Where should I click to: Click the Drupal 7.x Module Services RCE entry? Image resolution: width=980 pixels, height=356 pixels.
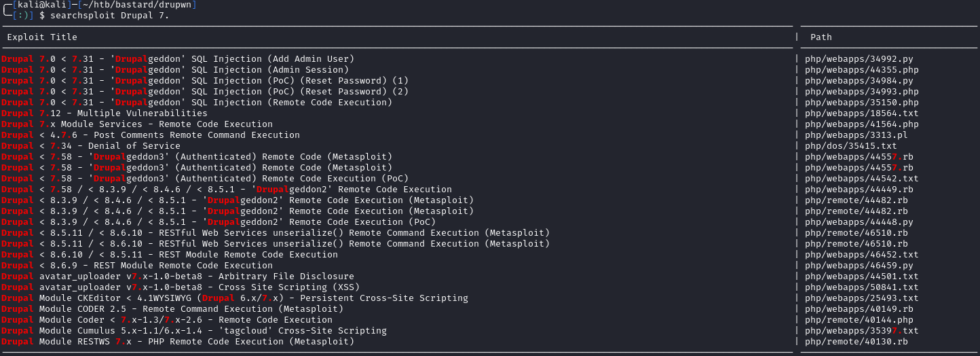[x=137, y=124]
